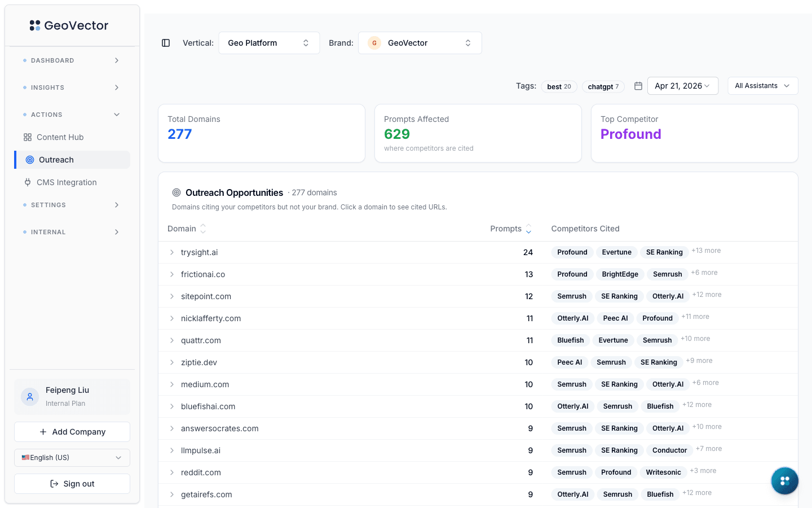Click the user avatar for Feipeng Liu

pos(30,396)
